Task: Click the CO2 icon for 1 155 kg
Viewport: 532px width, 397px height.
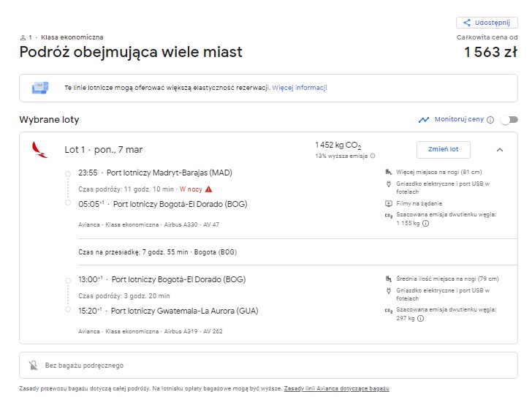Action: coord(389,216)
